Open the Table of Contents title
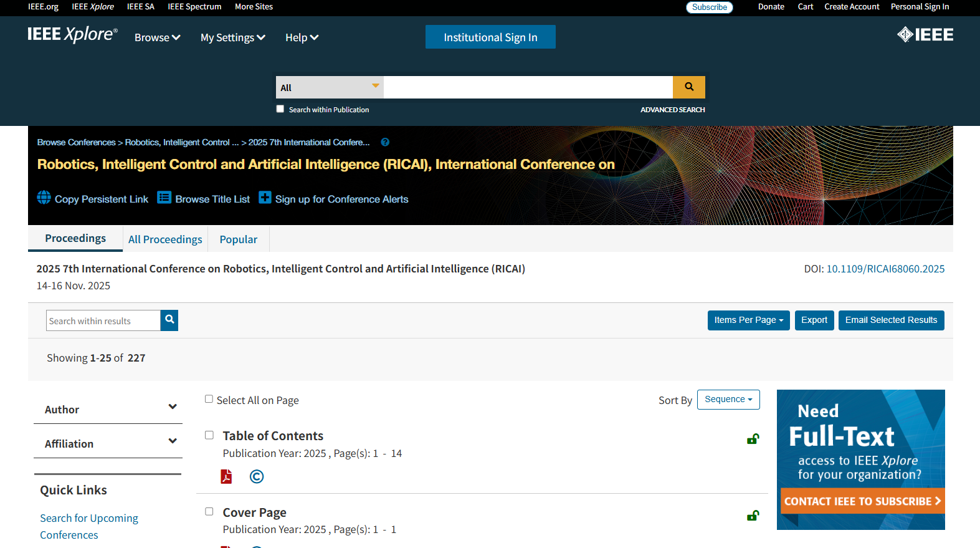 [x=273, y=436]
